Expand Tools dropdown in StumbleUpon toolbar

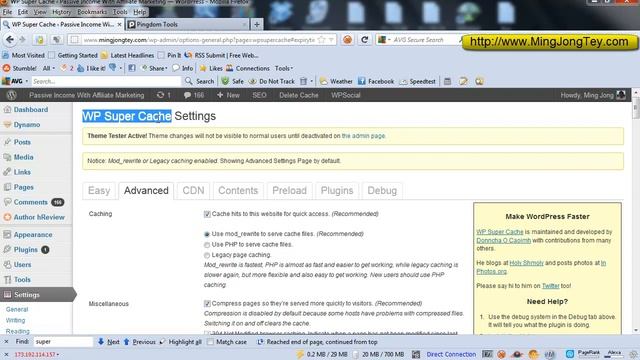coord(284,68)
